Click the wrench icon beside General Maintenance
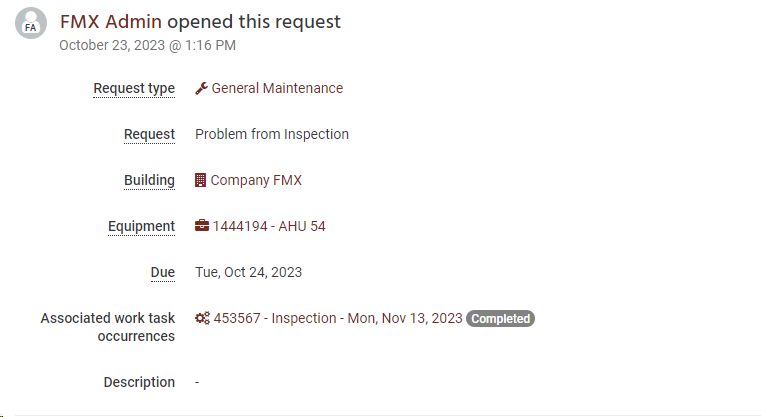Image resolution: width=761 pixels, height=417 pixels. [x=201, y=88]
